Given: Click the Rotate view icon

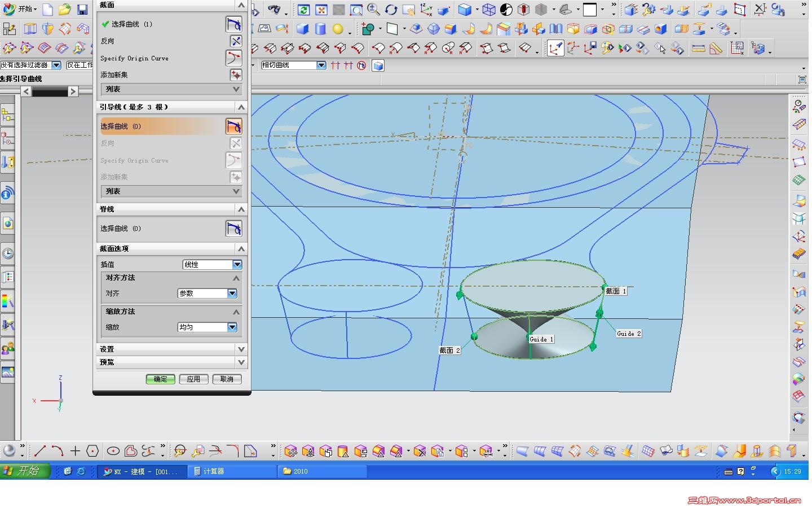Looking at the screenshot, I should coord(391,10).
